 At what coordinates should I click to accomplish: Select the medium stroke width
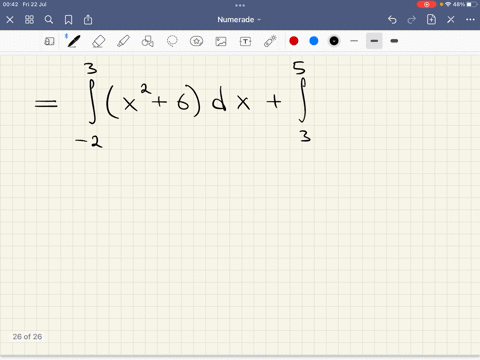click(374, 41)
